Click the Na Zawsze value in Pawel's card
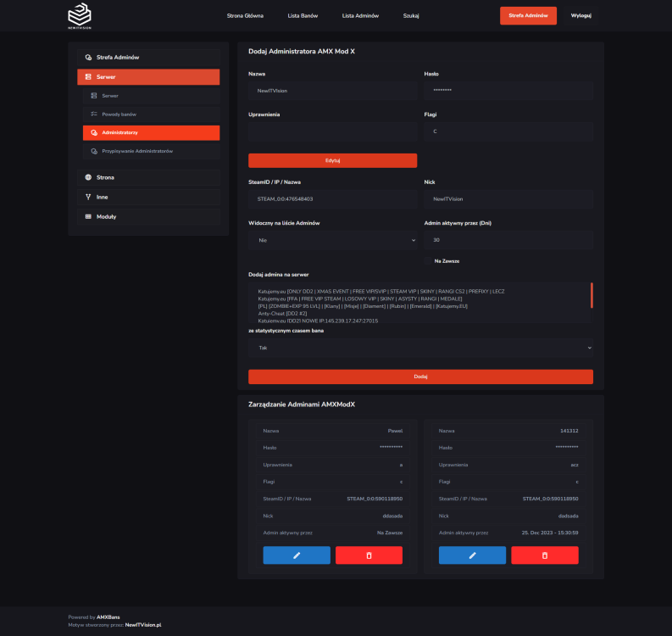This screenshot has width=672, height=636. tap(390, 533)
